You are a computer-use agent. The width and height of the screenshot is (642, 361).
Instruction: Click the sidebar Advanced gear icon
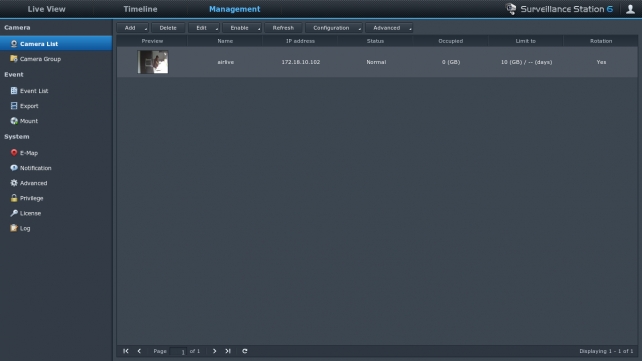14,183
